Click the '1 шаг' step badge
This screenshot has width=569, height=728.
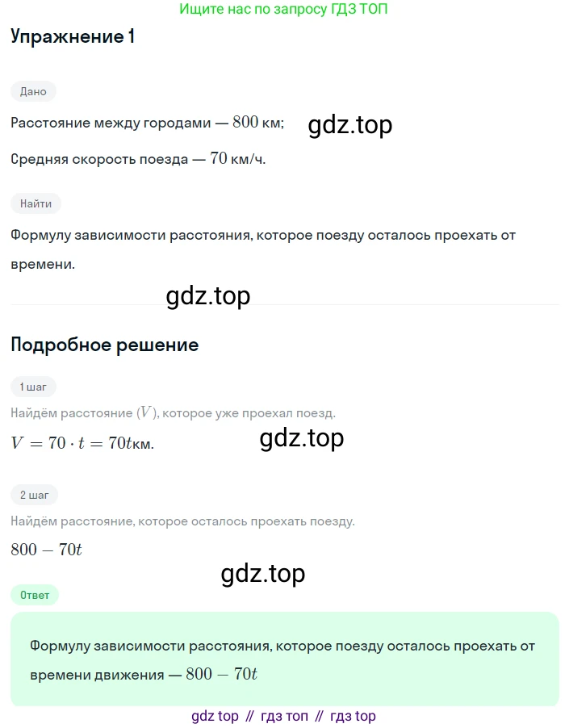point(33,387)
